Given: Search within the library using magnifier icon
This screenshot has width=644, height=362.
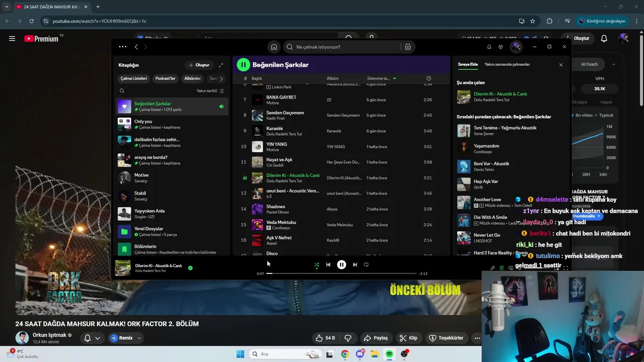Looking at the screenshot, I should click(x=122, y=91).
